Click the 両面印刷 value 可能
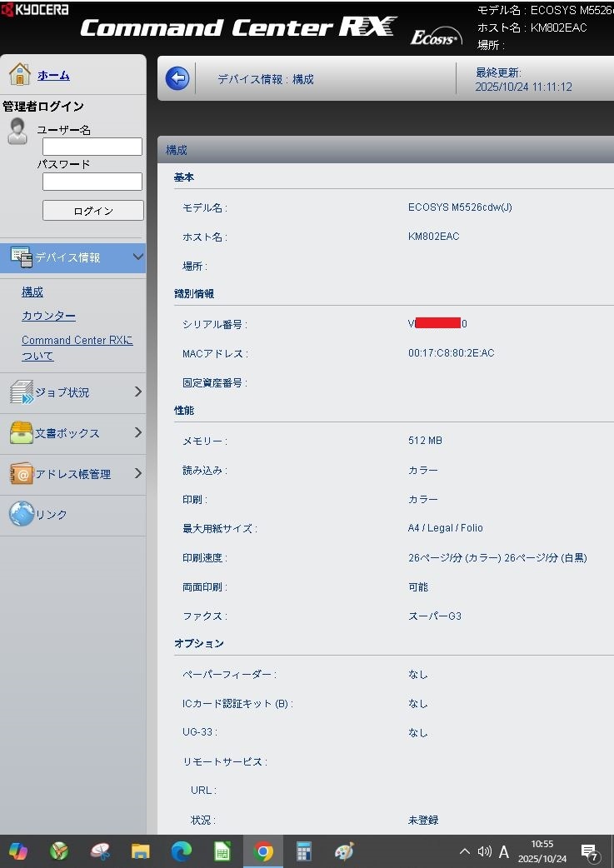Screen dimensions: 614x868 pyautogui.click(x=418, y=587)
